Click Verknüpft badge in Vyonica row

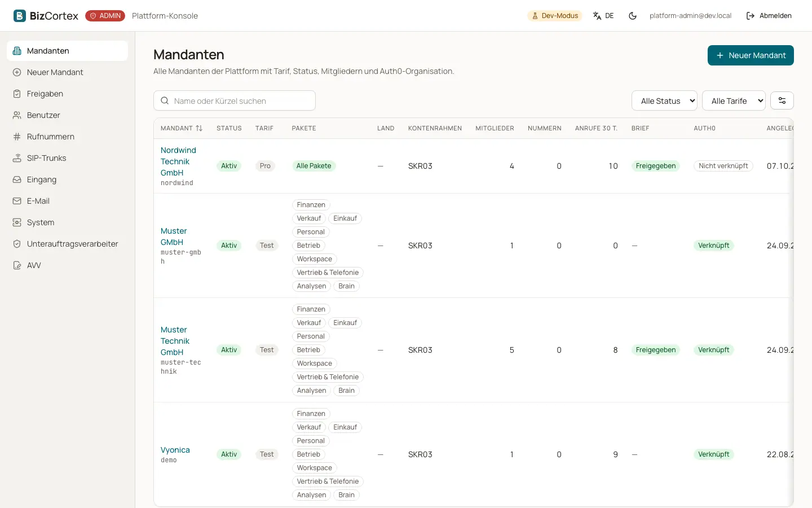pos(714,454)
